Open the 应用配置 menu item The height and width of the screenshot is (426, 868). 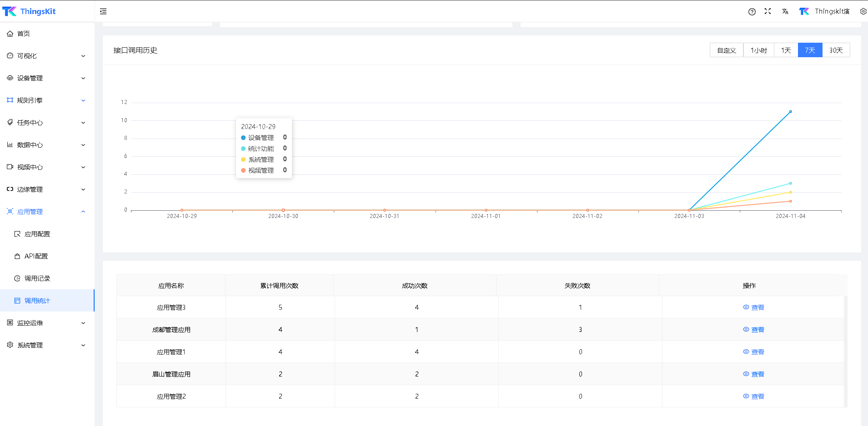37,234
